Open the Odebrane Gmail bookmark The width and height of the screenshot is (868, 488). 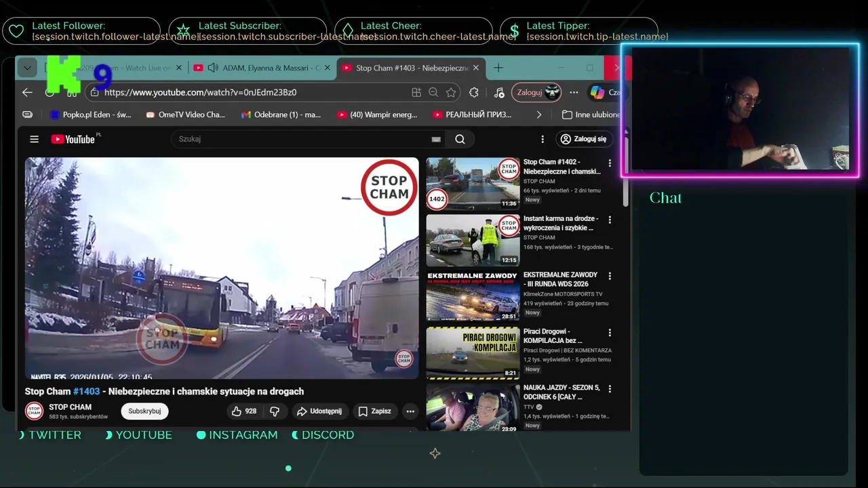(x=281, y=115)
